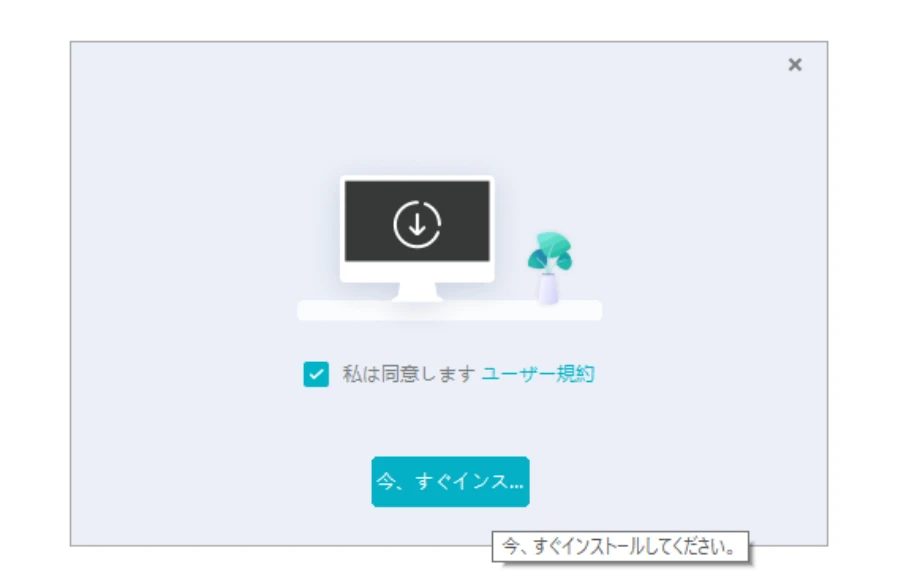Click the green plant leaves illustration
Image resolution: width=900 pixels, height=586 pixels.
550,252
